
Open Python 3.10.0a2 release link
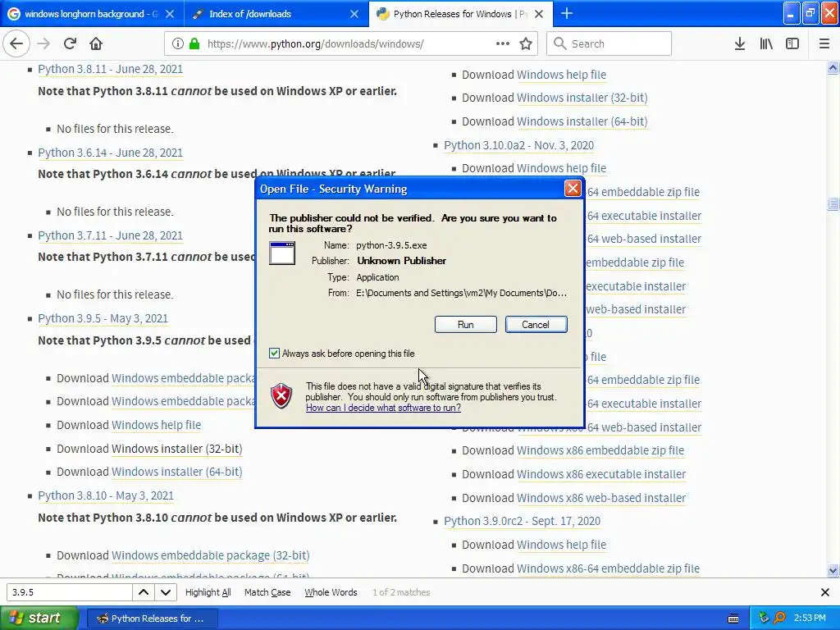point(518,145)
